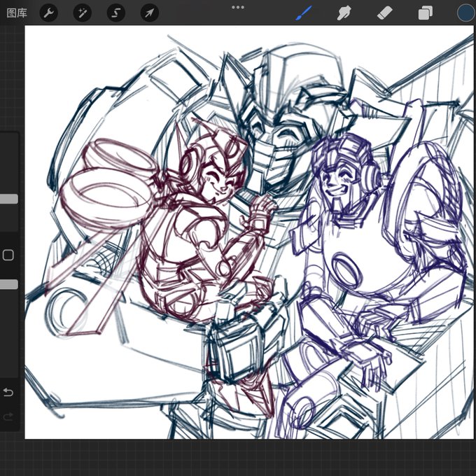
Task: Select the Brush tool
Action: tap(304, 13)
